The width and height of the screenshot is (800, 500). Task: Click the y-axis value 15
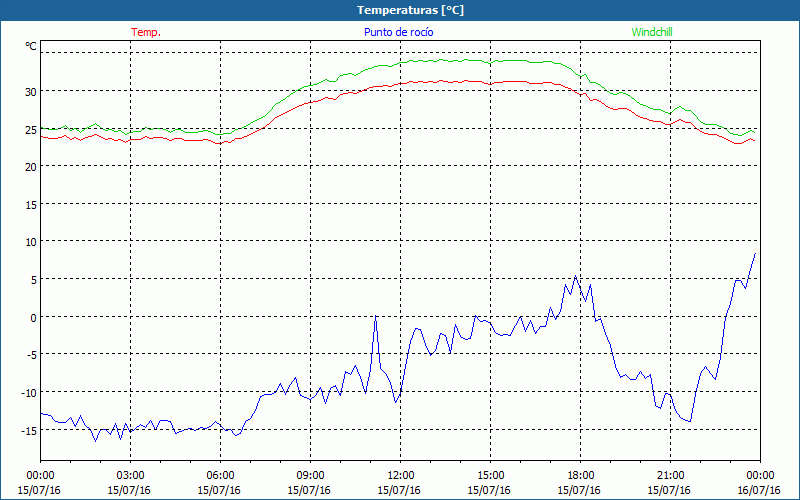[x=31, y=205]
